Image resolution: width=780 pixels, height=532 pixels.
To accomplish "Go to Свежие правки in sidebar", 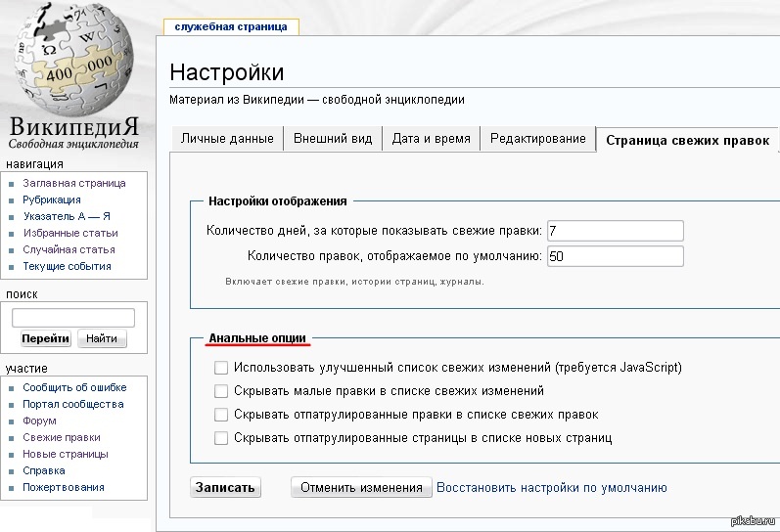I will point(62,437).
